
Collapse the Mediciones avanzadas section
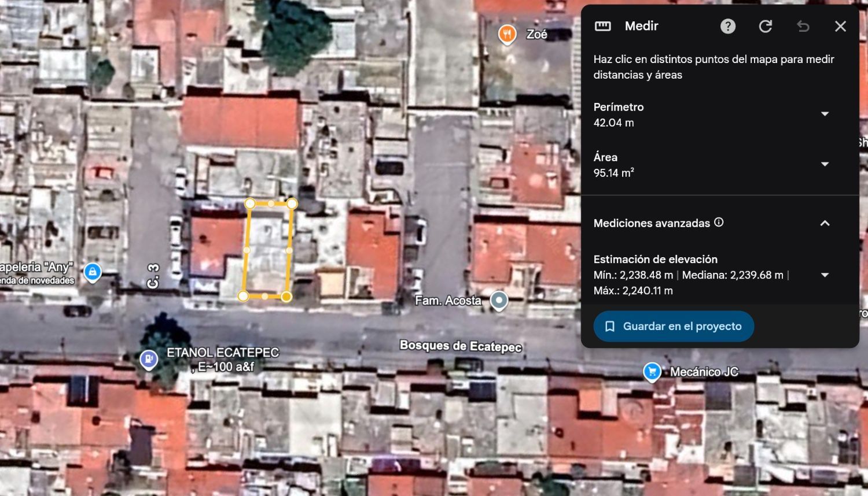tap(825, 223)
